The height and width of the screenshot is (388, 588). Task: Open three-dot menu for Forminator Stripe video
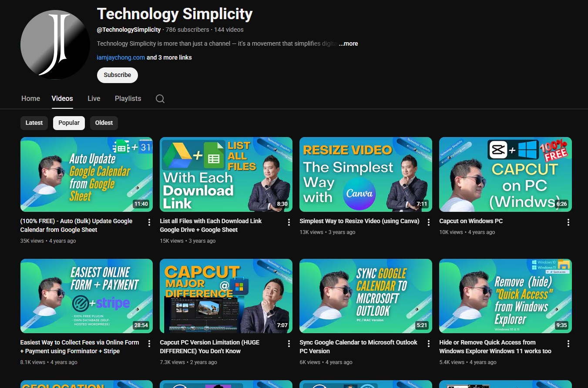tap(149, 344)
